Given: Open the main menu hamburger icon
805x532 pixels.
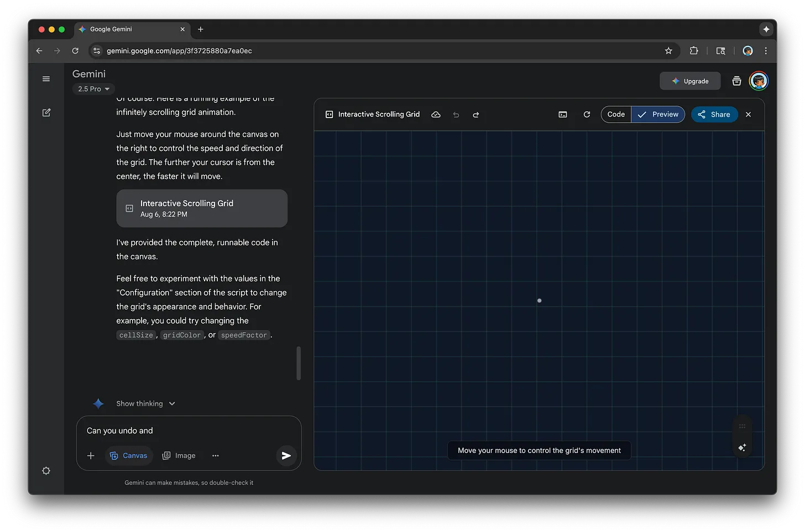Looking at the screenshot, I should [46, 79].
